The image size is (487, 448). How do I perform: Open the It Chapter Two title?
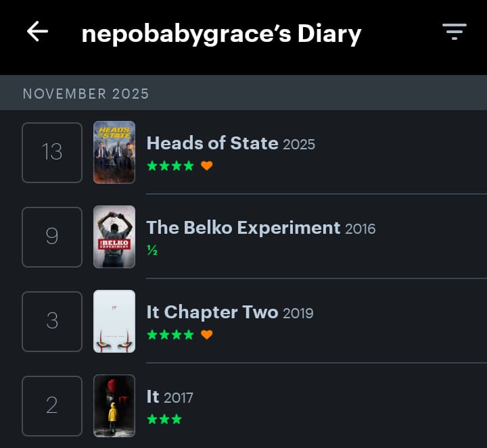pyautogui.click(x=212, y=312)
